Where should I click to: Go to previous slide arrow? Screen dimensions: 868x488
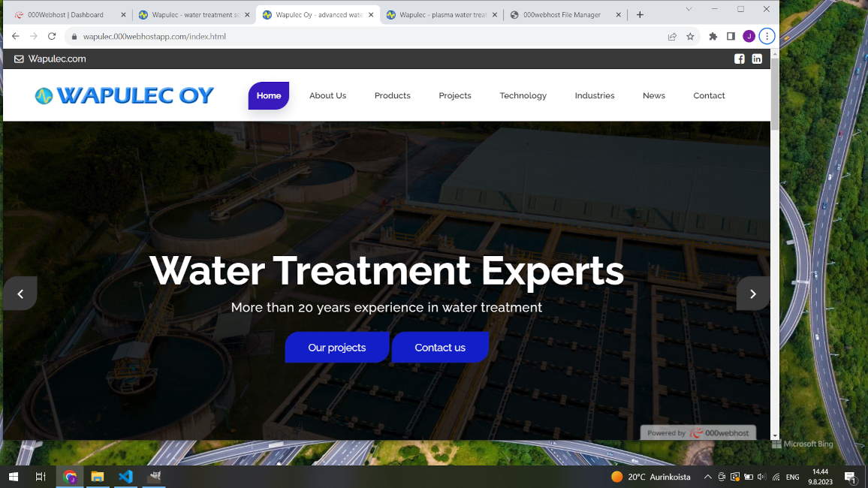[x=20, y=294]
